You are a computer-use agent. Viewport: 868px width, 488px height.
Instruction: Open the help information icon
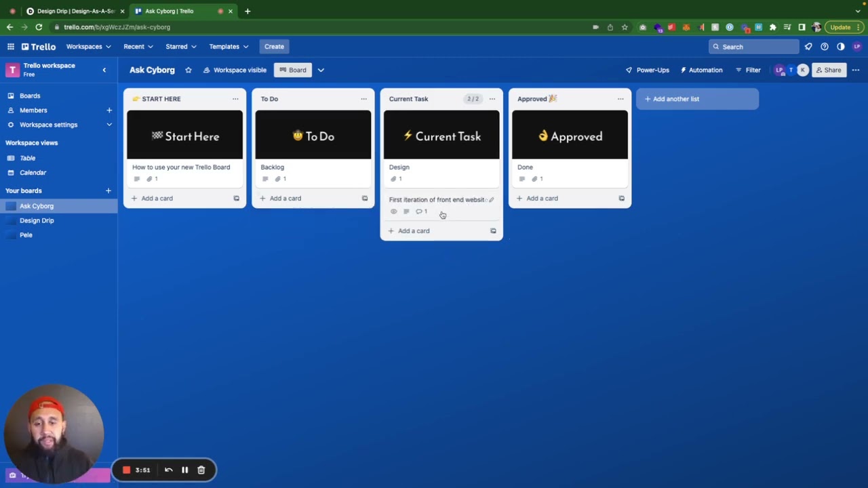click(825, 47)
